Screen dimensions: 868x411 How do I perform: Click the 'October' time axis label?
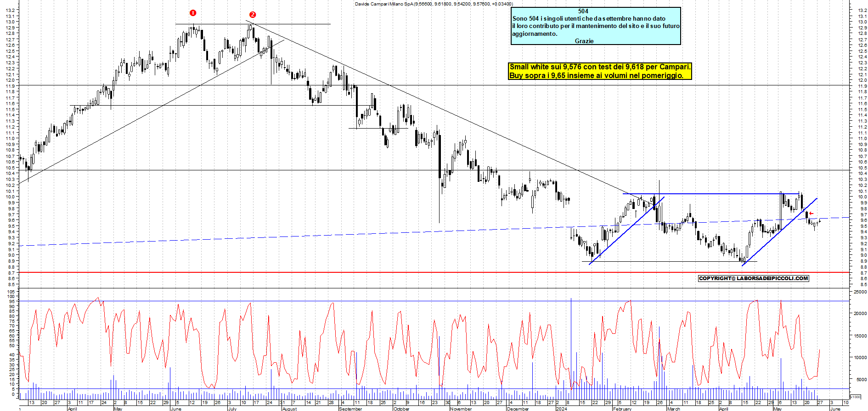coord(401,409)
